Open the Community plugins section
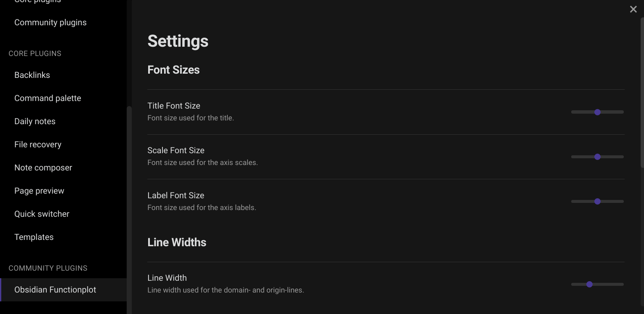Screen dimensions: 644x314 (x=50, y=22)
